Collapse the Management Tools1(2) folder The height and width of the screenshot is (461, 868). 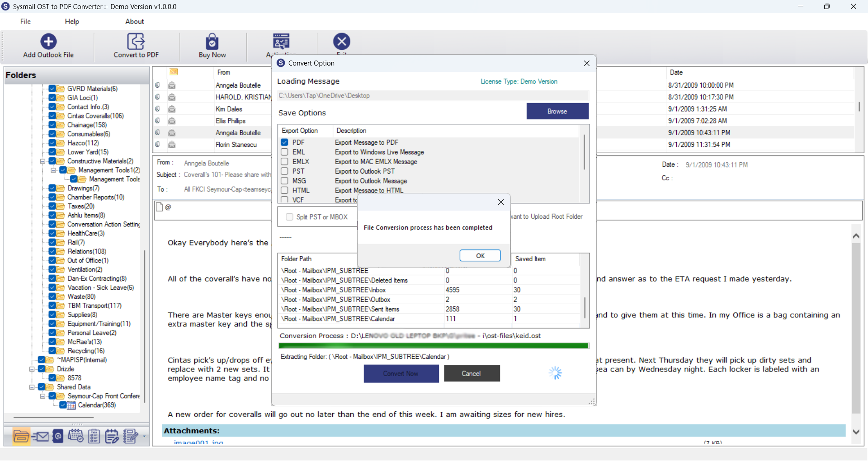pos(53,170)
